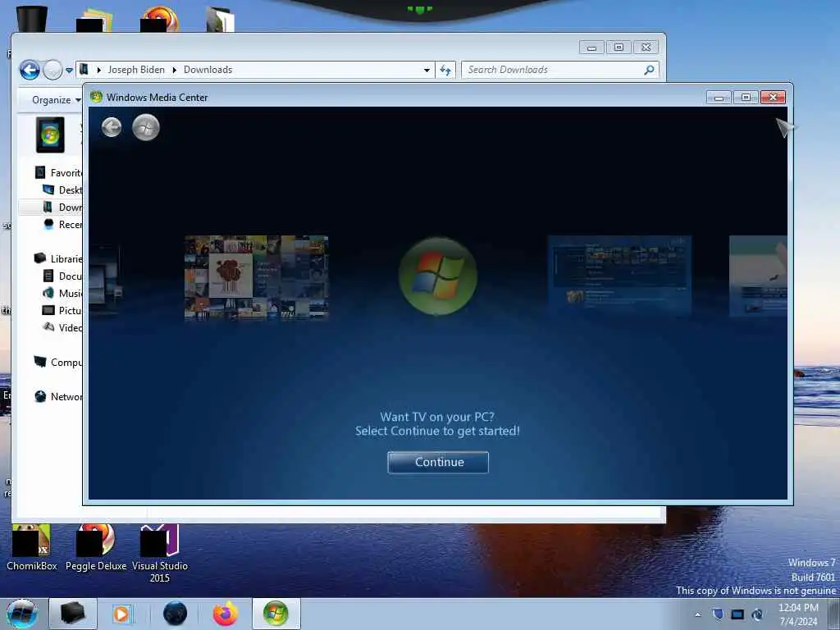Close the Downloads Explorer window

click(x=646, y=48)
